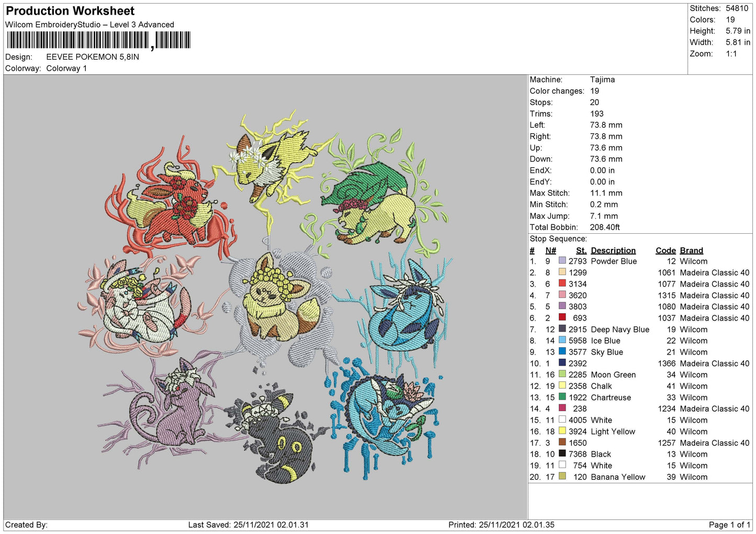Select 'Wilcom EmbroideryStudio – Level 3 Advanced' text
The height and width of the screenshot is (534, 756).
click(x=89, y=25)
